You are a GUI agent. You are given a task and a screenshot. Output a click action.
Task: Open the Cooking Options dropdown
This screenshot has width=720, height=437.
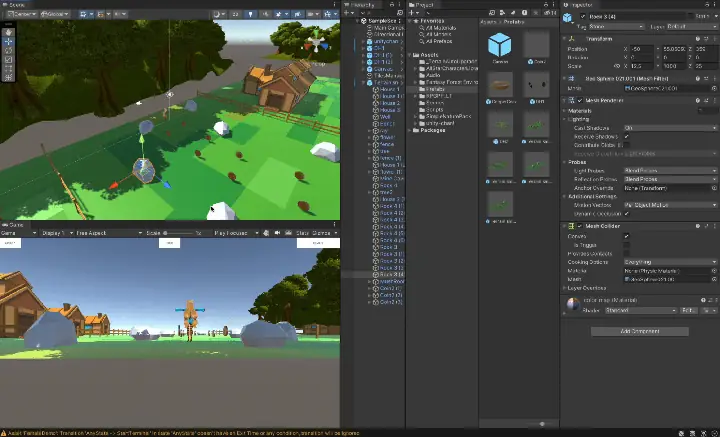(x=670, y=262)
